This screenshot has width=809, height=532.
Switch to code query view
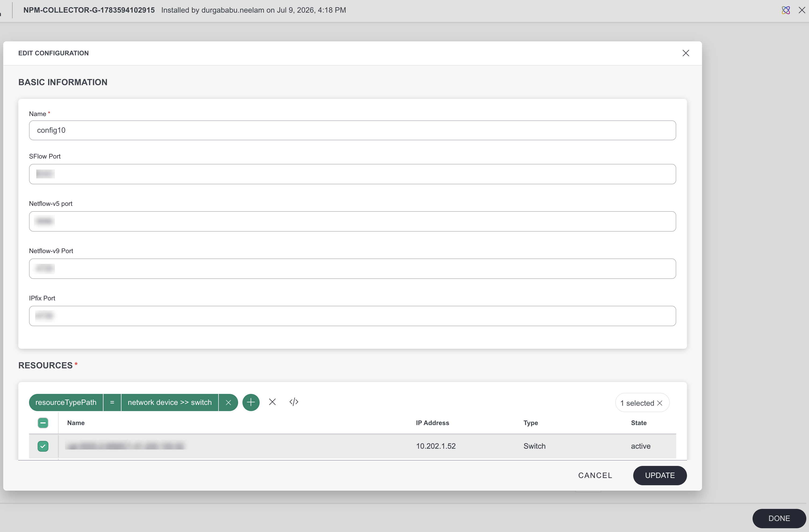[294, 402]
